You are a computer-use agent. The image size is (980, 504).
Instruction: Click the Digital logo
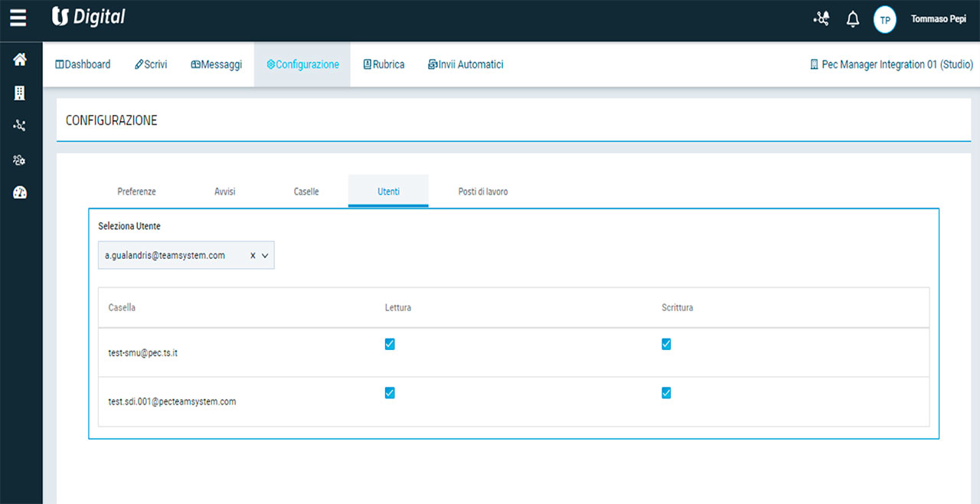point(88,17)
